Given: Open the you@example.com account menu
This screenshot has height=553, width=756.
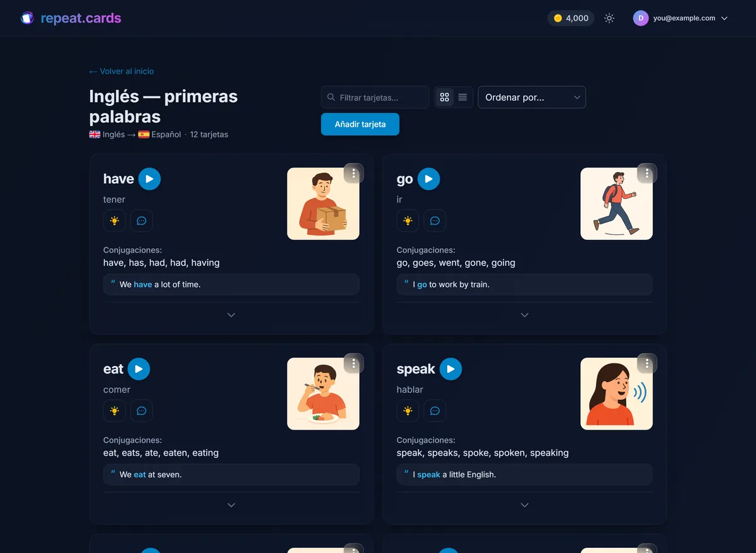Looking at the screenshot, I should [x=680, y=18].
